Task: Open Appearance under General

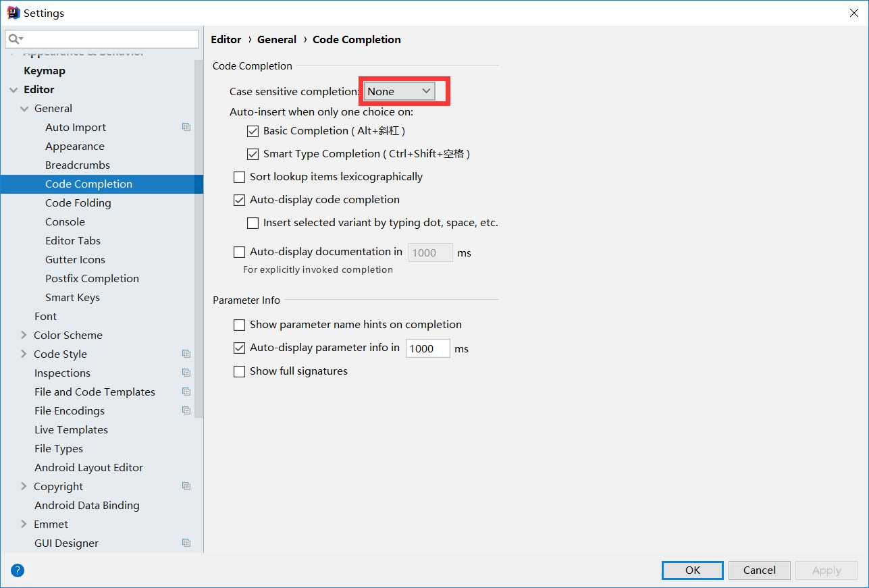Action: (x=75, y=146)
